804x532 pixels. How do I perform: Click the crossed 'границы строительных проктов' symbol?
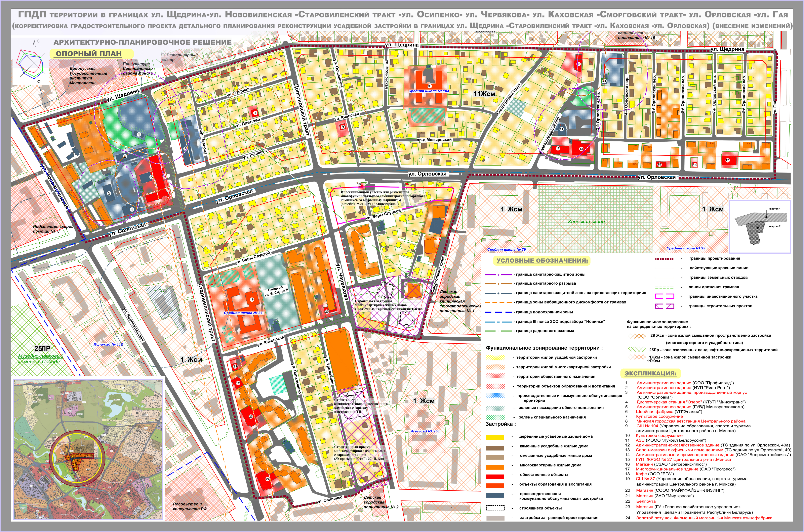coord(665,306)
